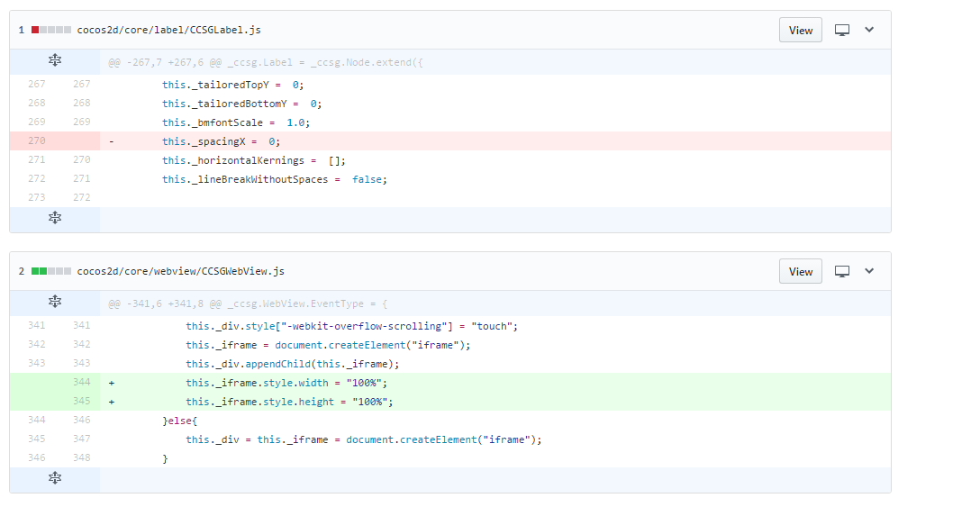Viewport: 980px width, 507px height.
Task: Toggle rich display icon for CCSGLabel.js
Action: [842, 30]
